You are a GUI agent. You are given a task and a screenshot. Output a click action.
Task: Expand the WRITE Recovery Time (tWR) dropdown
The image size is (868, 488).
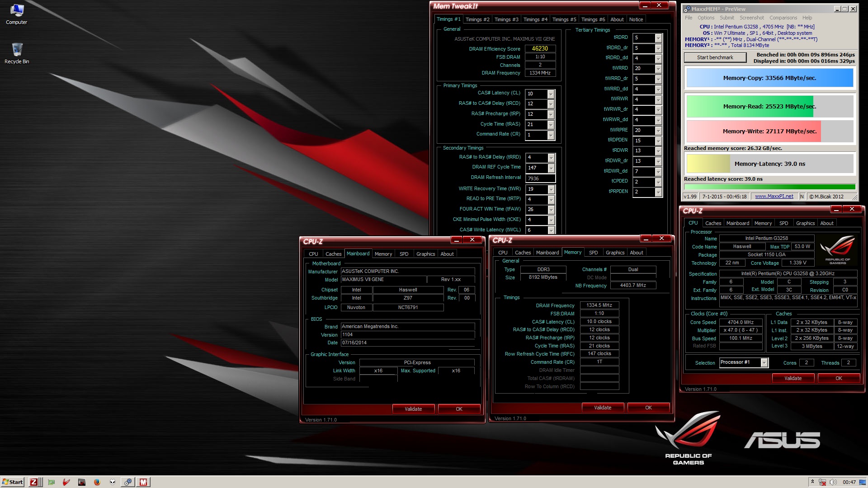click(551, 189)
